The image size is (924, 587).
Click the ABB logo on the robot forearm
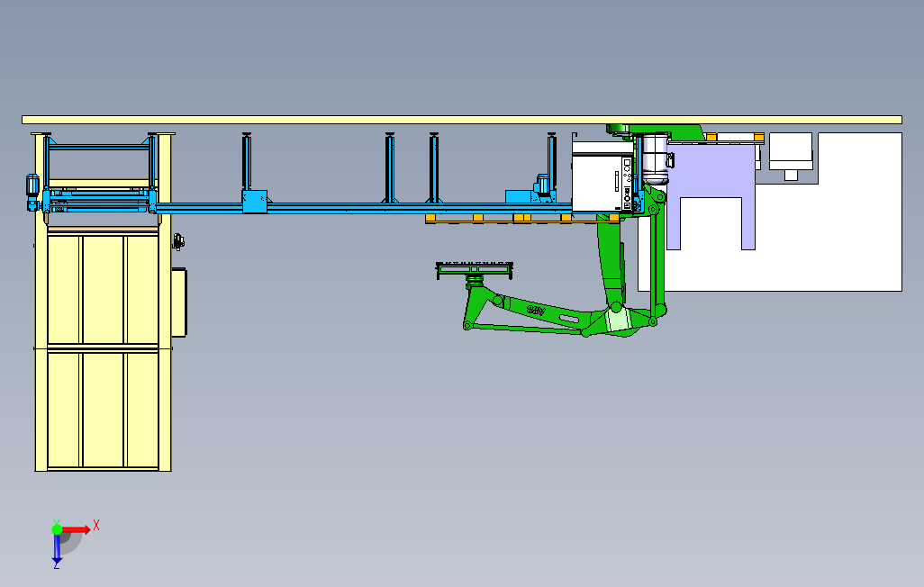tap(536, 310)
